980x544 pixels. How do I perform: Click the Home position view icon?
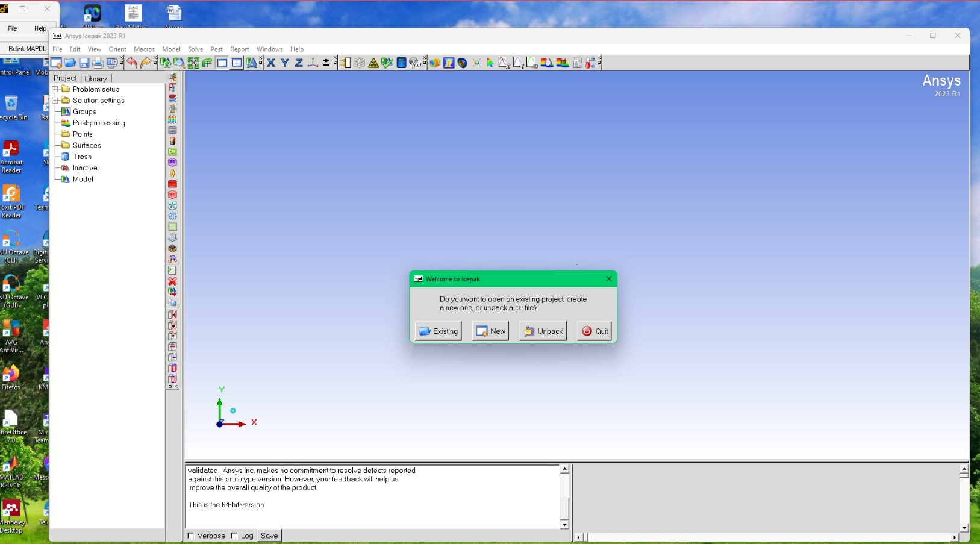(x=166, y=63)
